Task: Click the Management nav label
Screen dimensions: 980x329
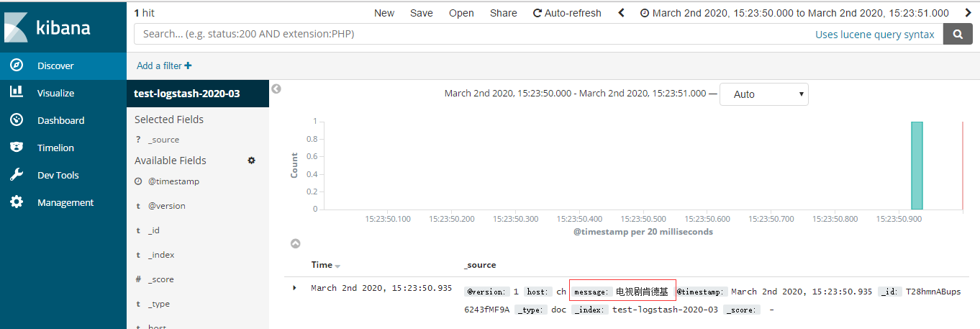Action: coord(65,202)
